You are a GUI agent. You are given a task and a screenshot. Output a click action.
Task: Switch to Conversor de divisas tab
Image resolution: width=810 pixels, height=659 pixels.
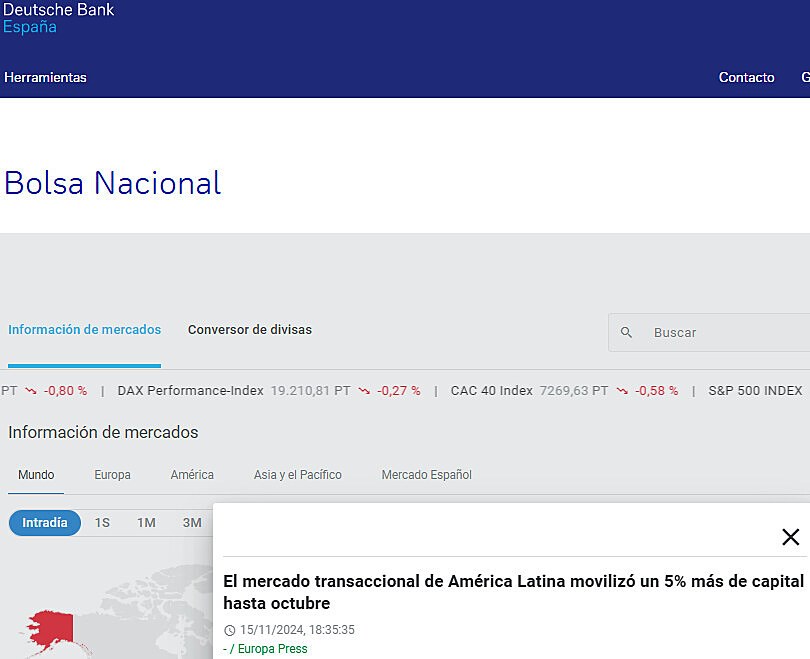(250, 330)
